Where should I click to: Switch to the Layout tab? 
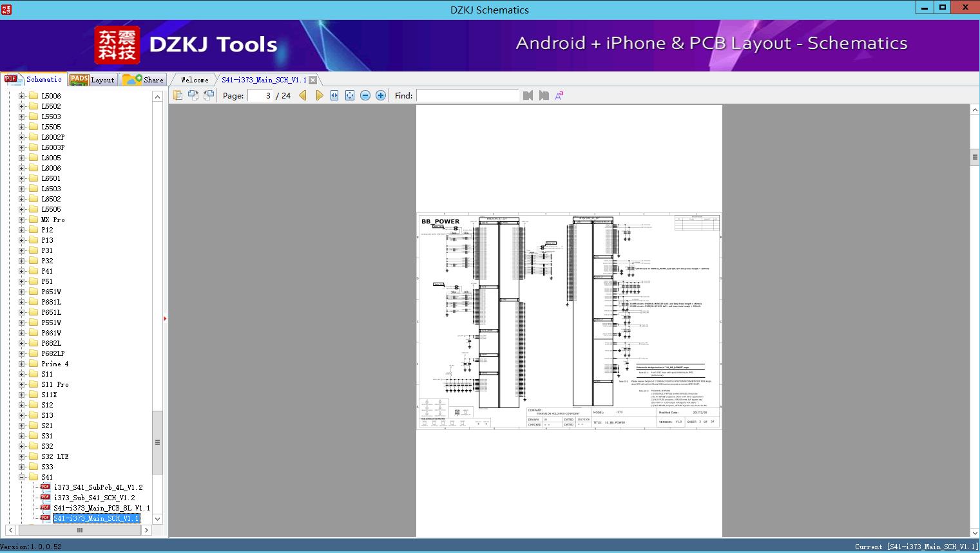93,80
